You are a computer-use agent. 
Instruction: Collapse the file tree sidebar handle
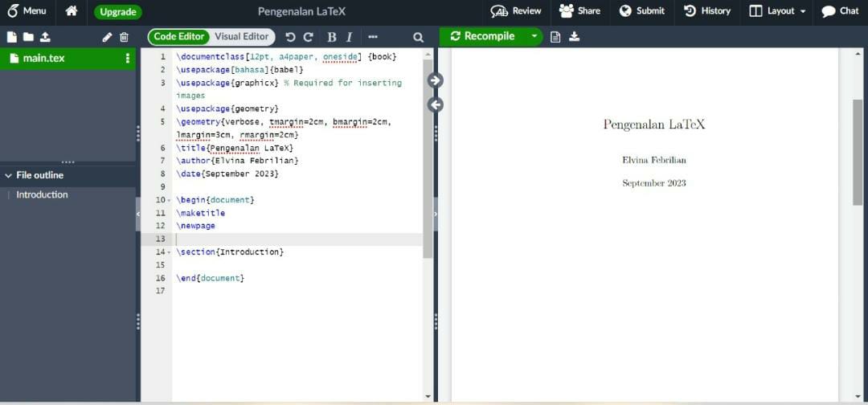pos(138,214)
